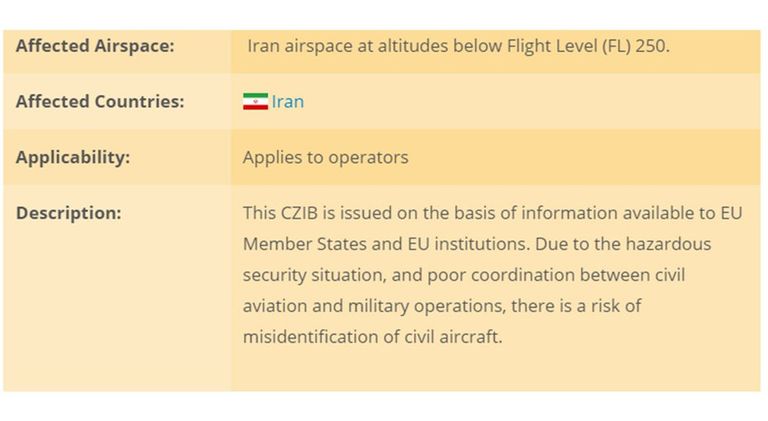Click the "Applies to operators" value
Image resolution: width=768 pixels, height=421 pixels.
pyautogui.click(x=325, y=157)
